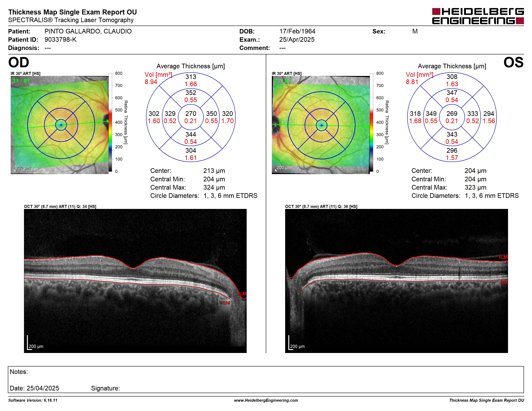Select OS inner inferior thickness '343'
The image size is (532, 411).
click(x=452, y=134)
